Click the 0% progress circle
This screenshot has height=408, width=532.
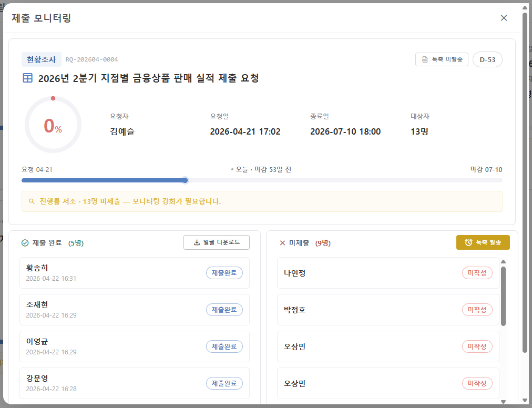coord(53,125)
